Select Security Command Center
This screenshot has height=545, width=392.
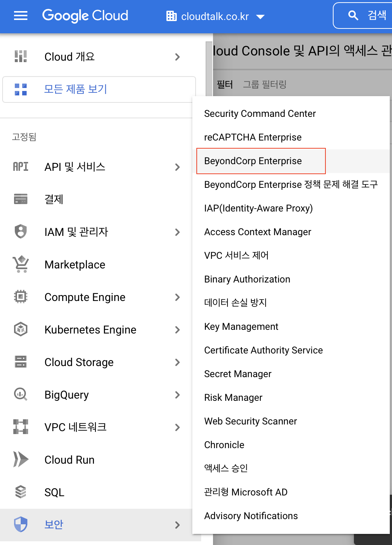pyautogui.click(x=291, y=114)
